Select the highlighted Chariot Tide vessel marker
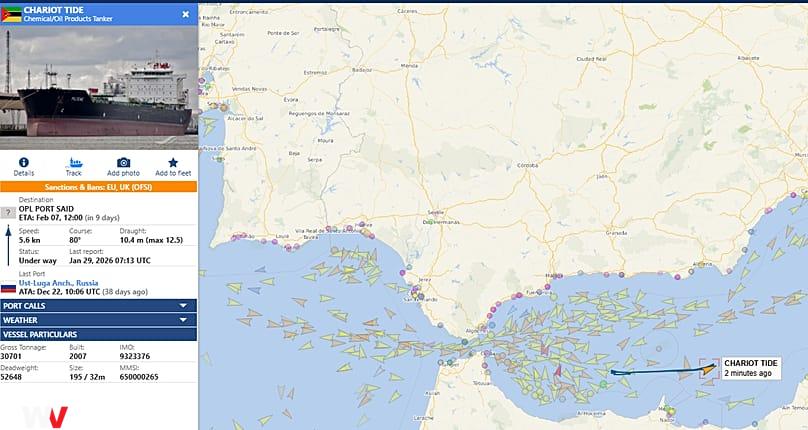808x430 pixels. tap(710, 369)
